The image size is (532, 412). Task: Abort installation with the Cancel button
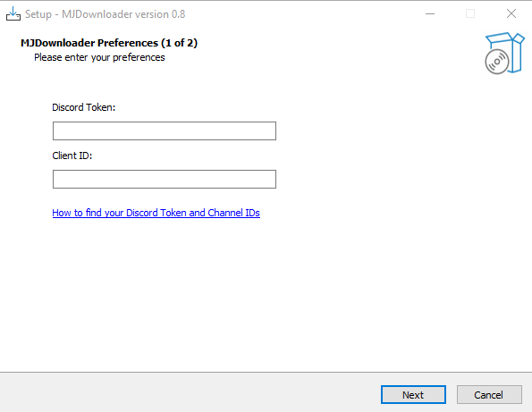(489, 395)
